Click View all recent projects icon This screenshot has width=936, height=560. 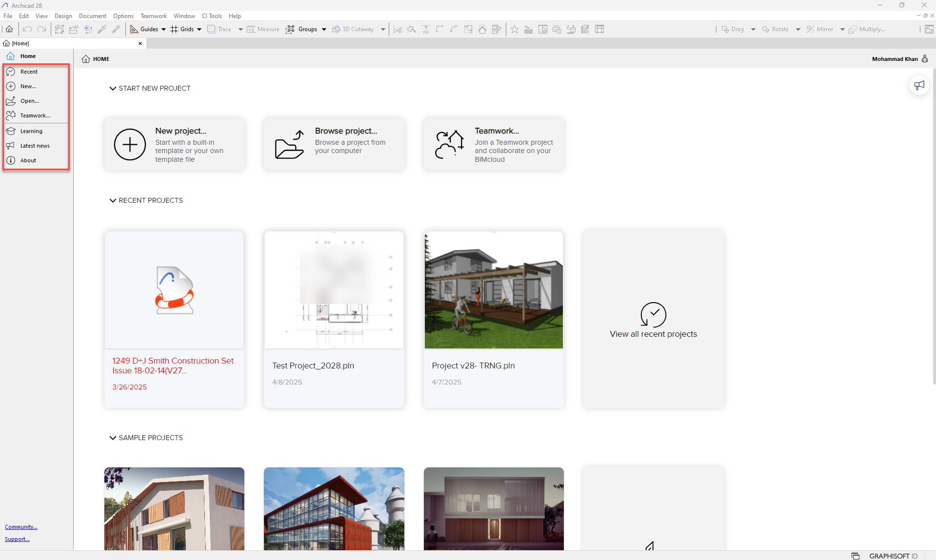pyautogui.click(x=653, y=315)
